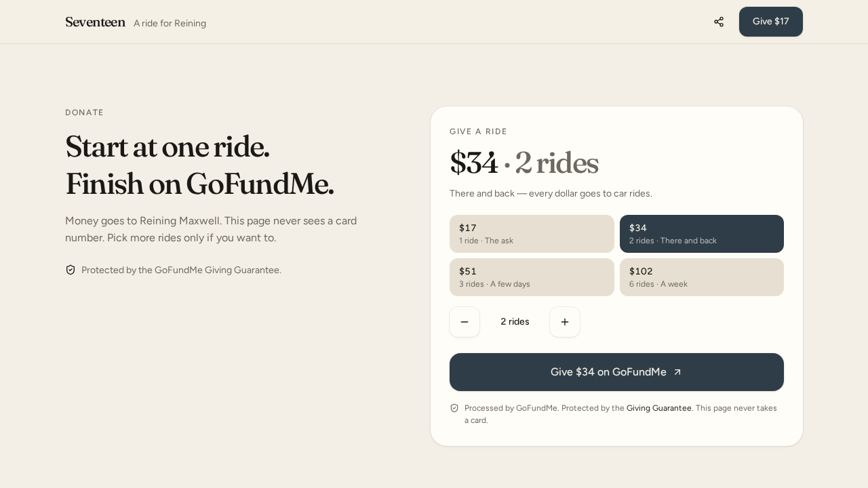
Task: Select the $17 one ride option
Action: (x=532, y=234)
